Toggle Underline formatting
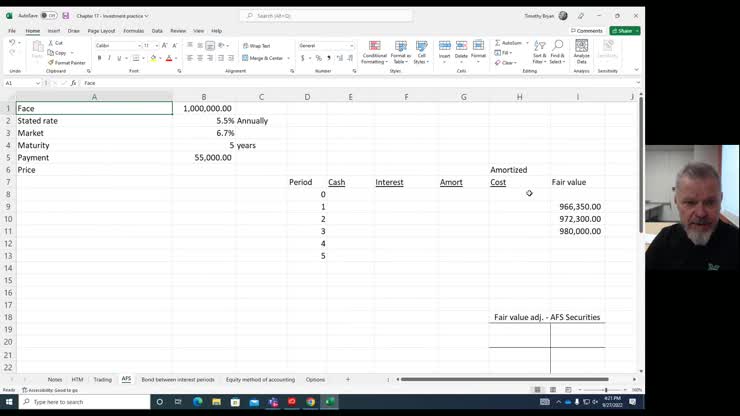This screenshot has height=416, width=740. click(x=119, y=58)
